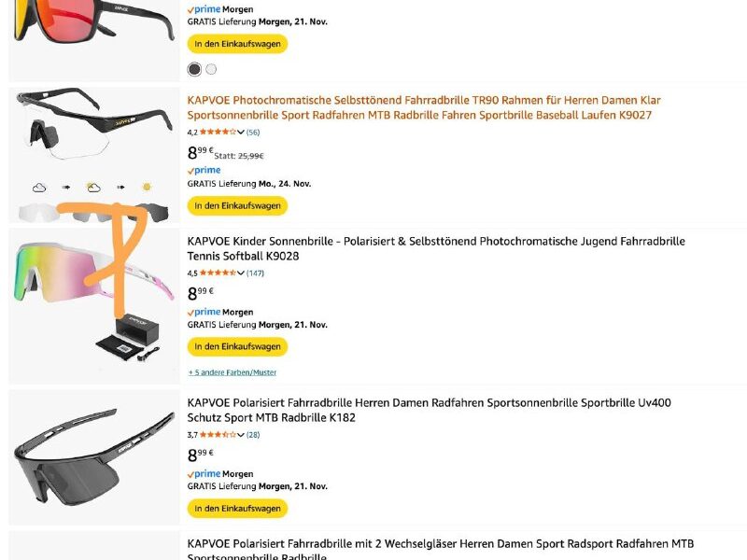Select the black color swatch

(x=194, y=69)
